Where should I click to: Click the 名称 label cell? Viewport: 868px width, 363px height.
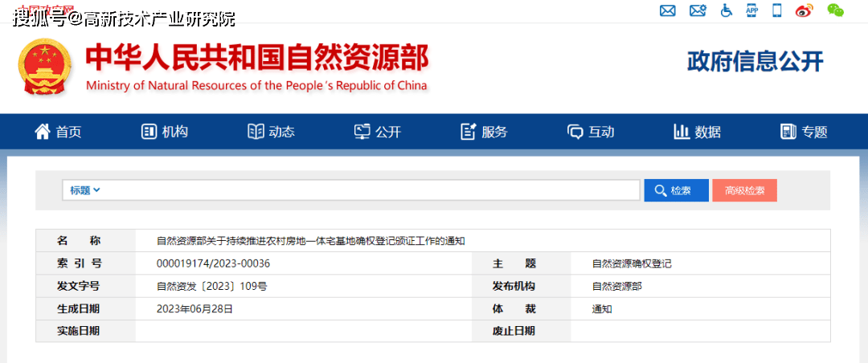(x=86, y=241)
